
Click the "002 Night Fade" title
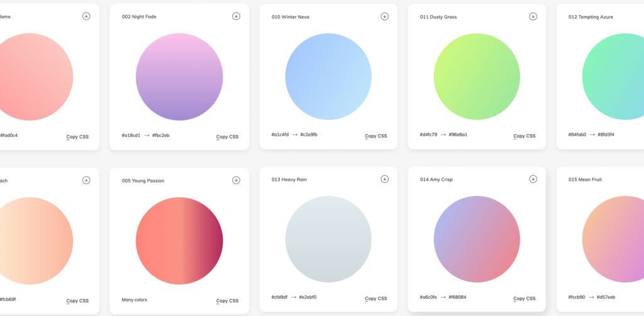pyautogui.click(x=139, y=16)
